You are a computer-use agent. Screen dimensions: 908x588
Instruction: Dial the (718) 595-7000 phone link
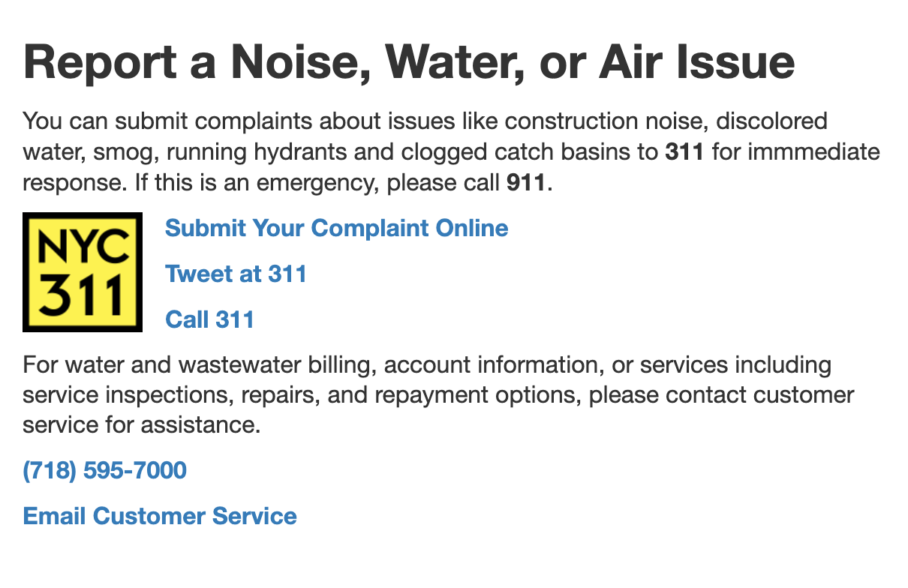105,471
